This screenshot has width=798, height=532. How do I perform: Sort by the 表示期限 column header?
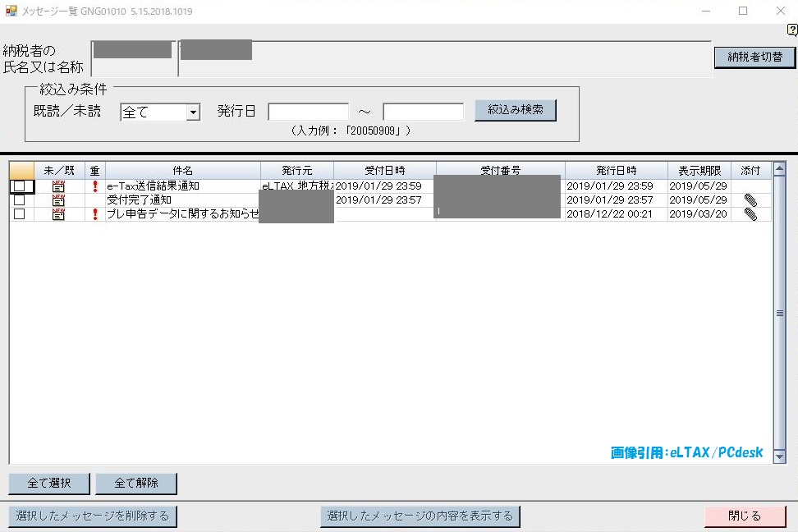coord(699,171)
